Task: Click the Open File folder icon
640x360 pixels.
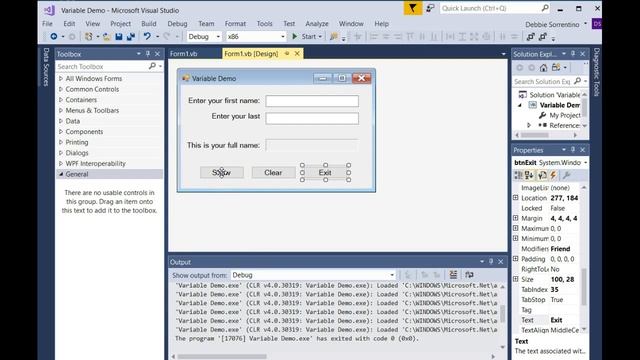Action: 107,37
